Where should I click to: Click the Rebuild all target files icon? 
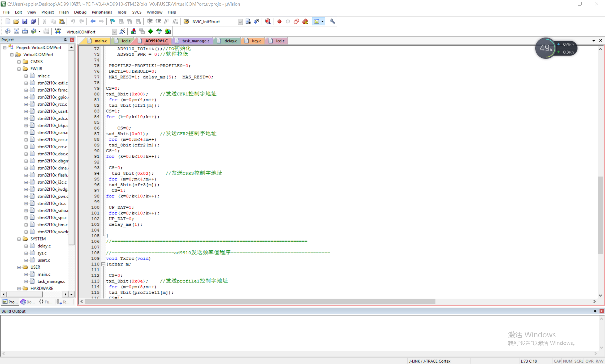point(25,31)
